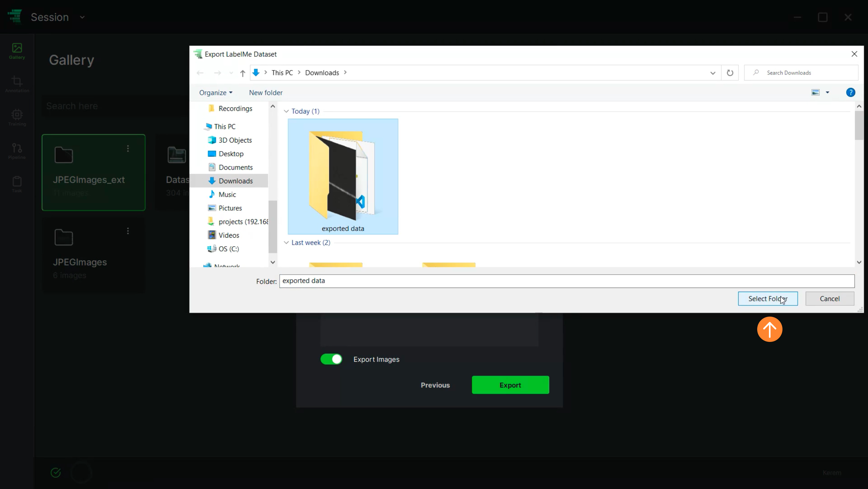Open the Task sidebar section
The height and width of the screenshot is (489, 868).
17,184
